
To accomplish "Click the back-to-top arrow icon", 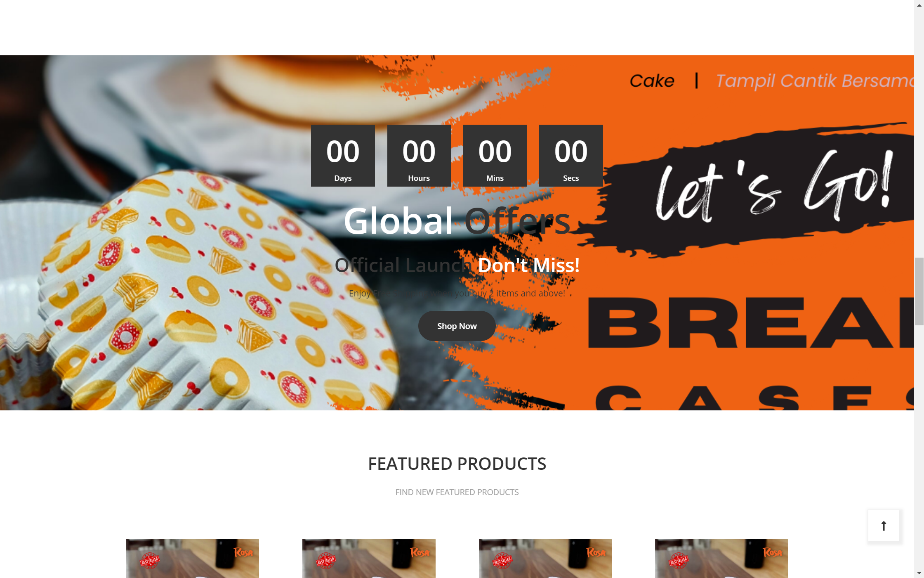I will (884, 526).
